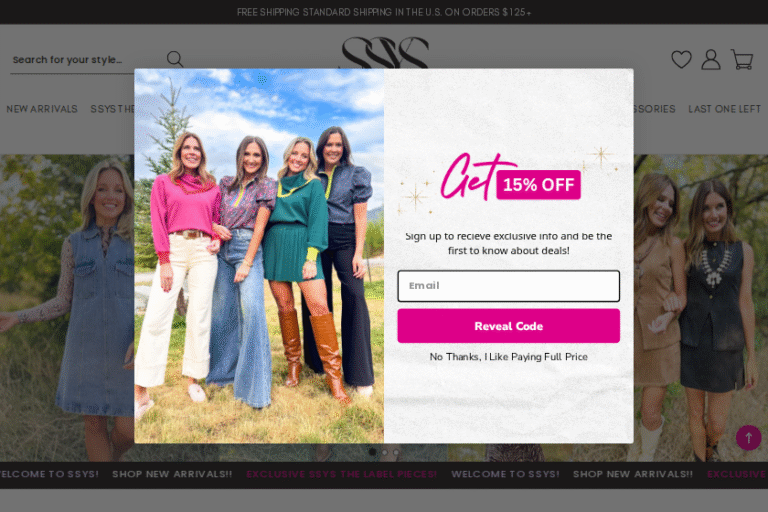
Task: Open the New Arrivals menu
Action: pyautogui.click(x=42, y=109)
